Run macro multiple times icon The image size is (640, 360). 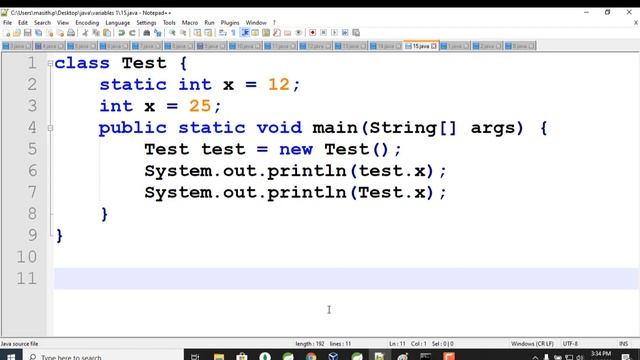pyautogui.click(x=345, y=33)
